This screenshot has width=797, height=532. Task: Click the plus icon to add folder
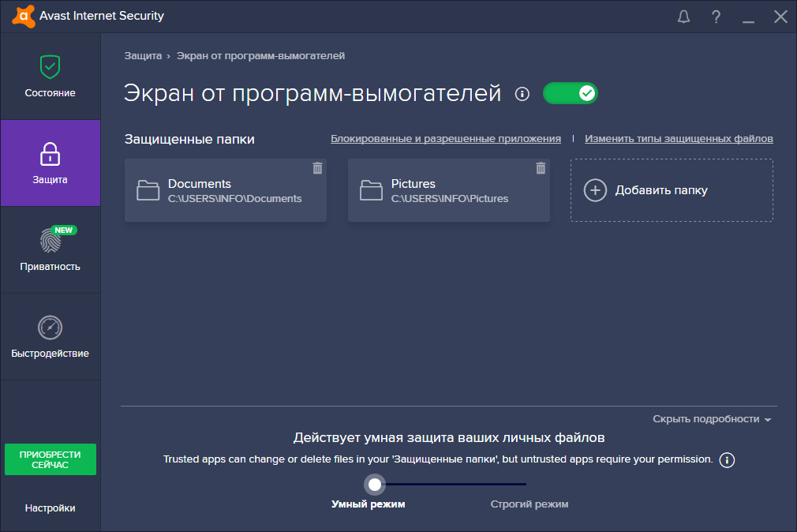point(595,190)
